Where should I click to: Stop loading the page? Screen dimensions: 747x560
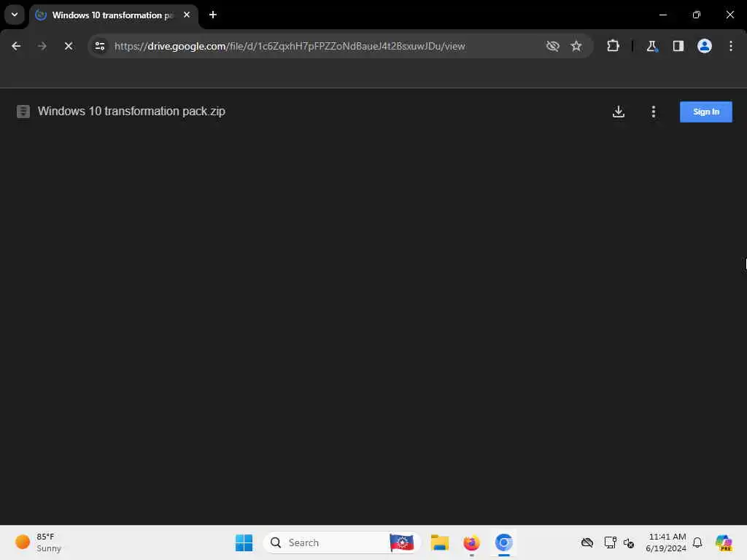[x=68, y=46]
